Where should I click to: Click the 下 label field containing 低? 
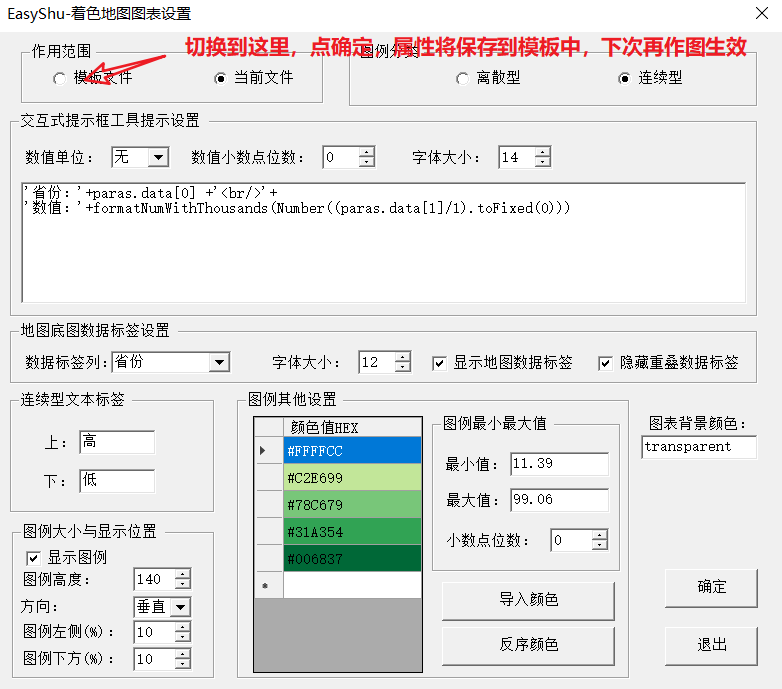pyautogui.click(x=117, y=481)
